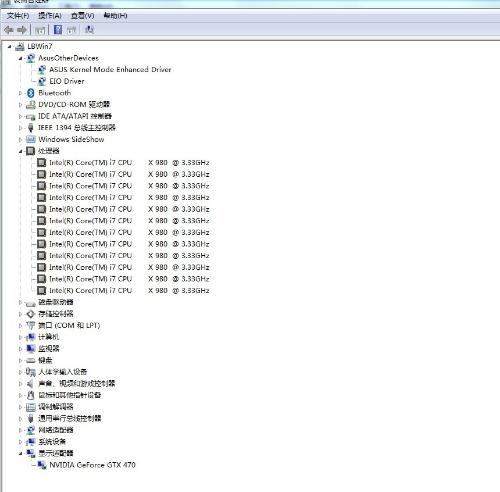Collapse the AsusOtherDevices category
The image size is (500, 492).
[x=20, y=58]
